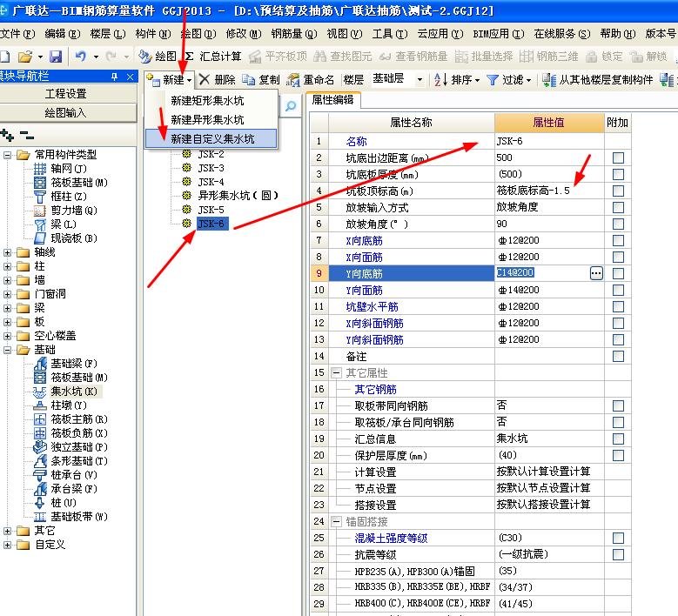Click the collapse-all minus icon in navigation
This screenshot has width=678, height=616.
[27, 136]
